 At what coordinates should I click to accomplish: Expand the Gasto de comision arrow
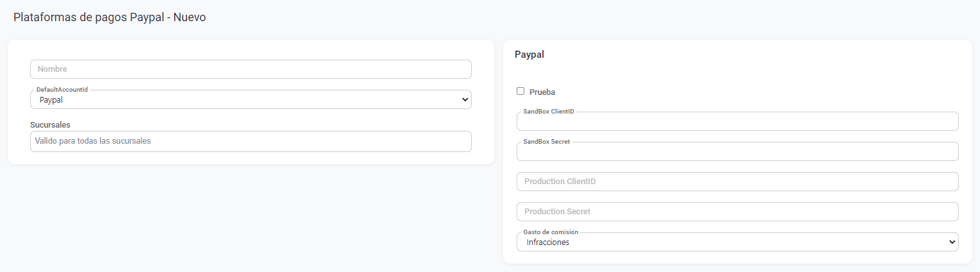click(952, 242)
